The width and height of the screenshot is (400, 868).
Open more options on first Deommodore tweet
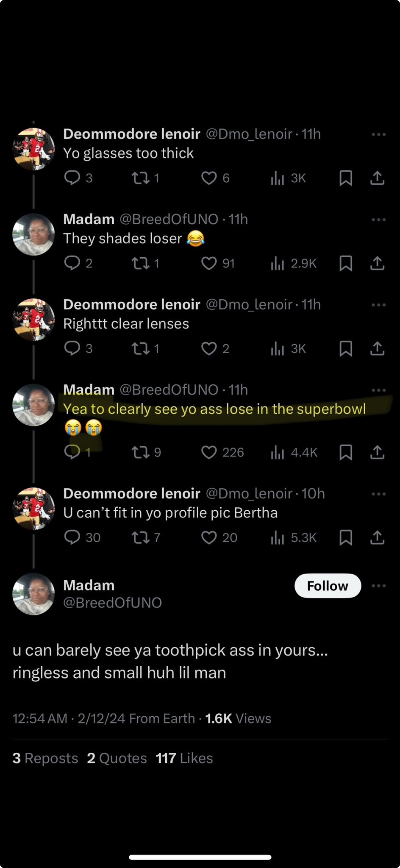click(x=378, y=134)
